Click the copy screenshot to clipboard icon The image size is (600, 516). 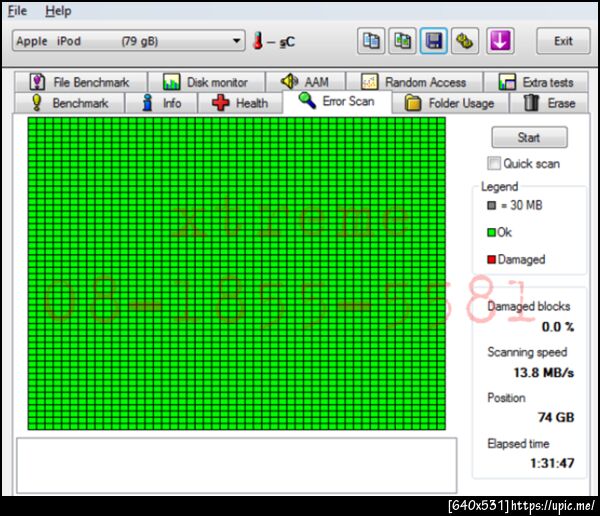click(x=402, y=41)
